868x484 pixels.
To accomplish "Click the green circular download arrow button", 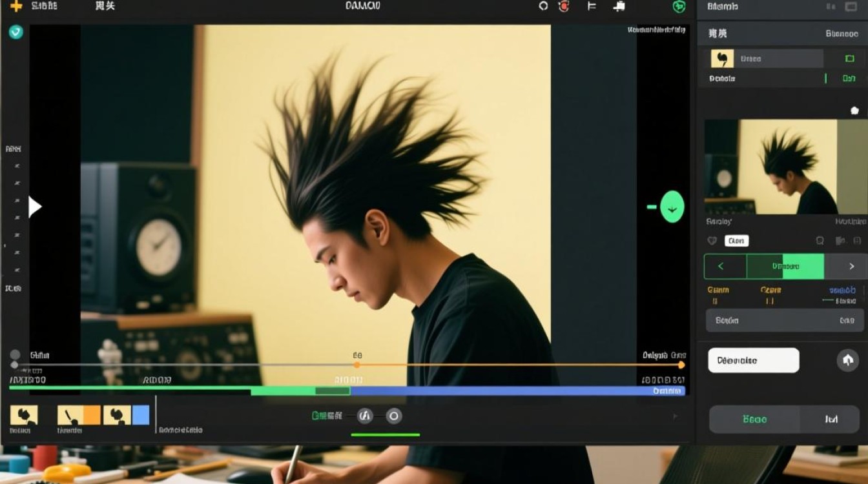I will (672, 207).
